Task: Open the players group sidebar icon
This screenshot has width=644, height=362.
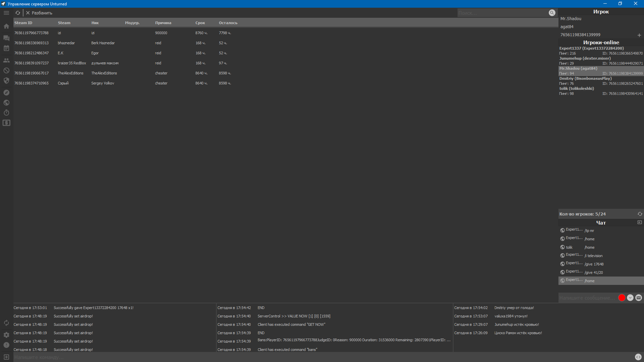Action: [6, 61]
